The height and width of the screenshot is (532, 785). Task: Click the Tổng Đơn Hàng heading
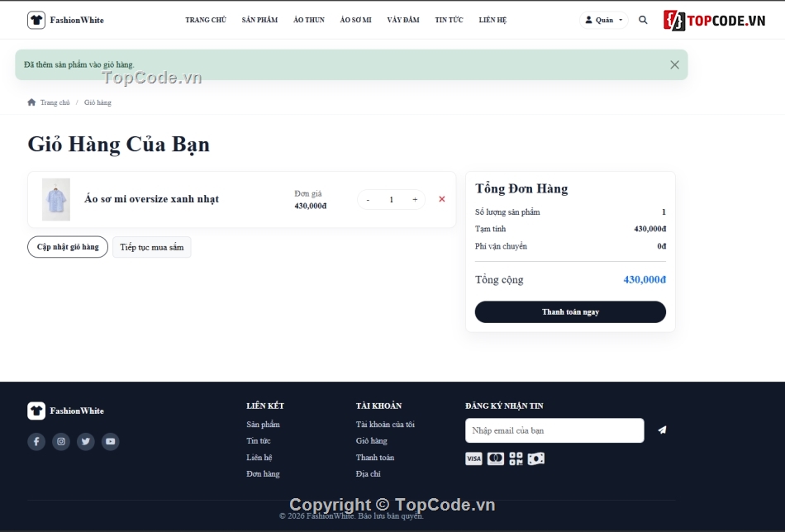pyautogui.click(x=521, y=188)
